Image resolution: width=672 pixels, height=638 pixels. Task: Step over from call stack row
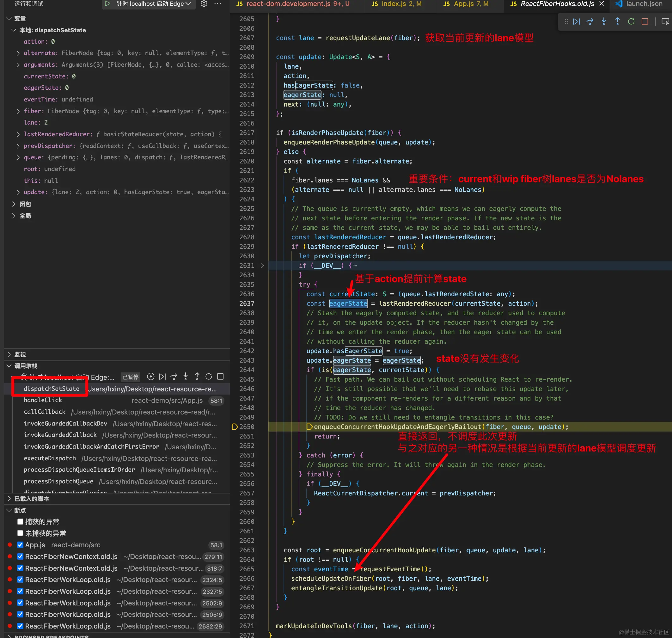coord(174,377)
